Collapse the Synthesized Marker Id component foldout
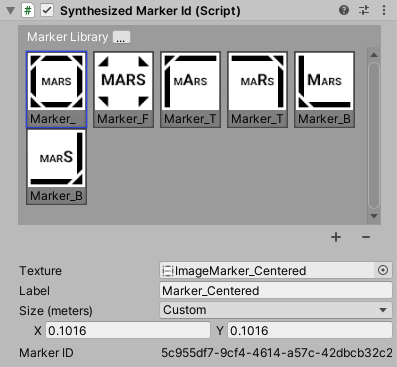Viewport: 397px width, 367px height. (10, 11)
